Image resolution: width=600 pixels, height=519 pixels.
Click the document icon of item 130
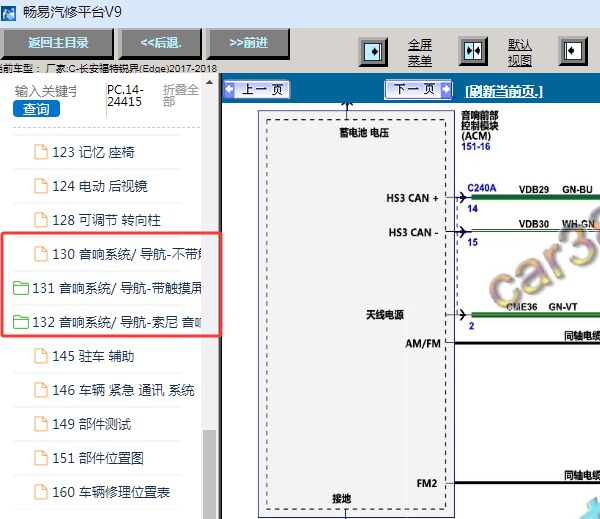coord(41,254)
